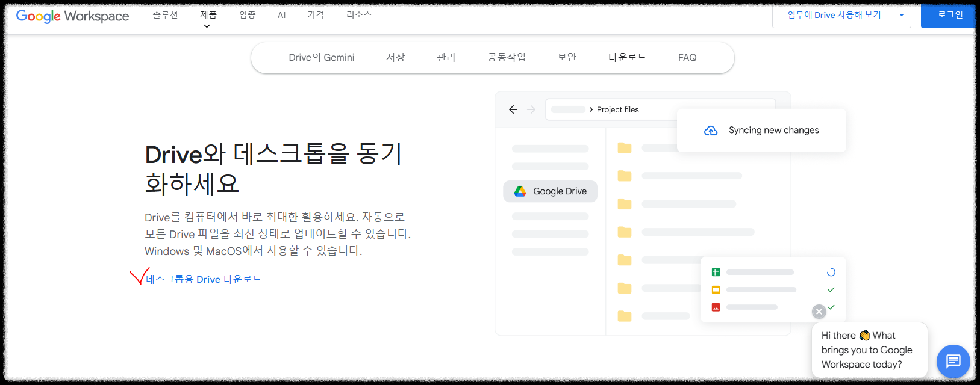The width and height of the screenshot is (980, 385).
Task: Click the red image file icon
Action: click(716, 307)
